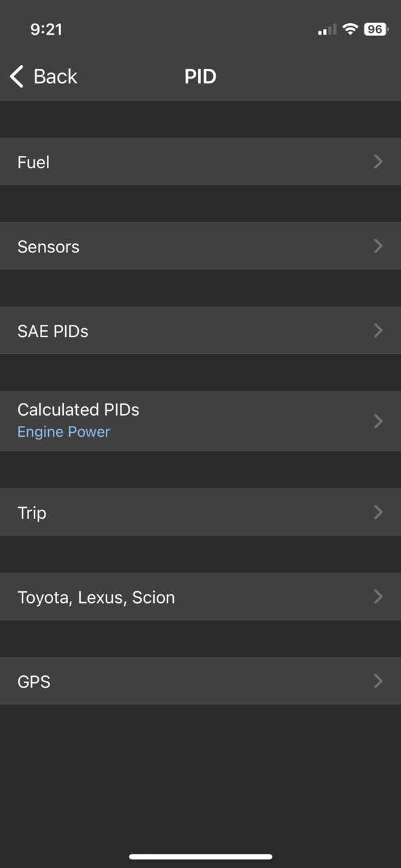This screenshot has width=401, height=868.
Task: Tap the clock showing 9:21
Action: (x=46, y=29)
